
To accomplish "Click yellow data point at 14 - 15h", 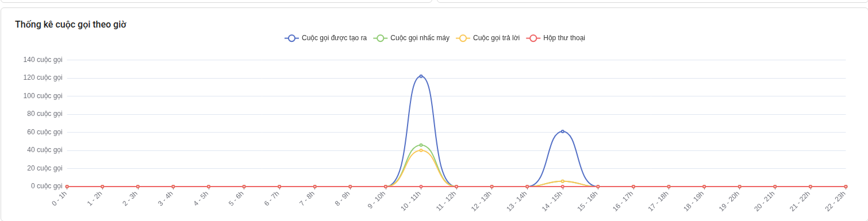I will click(x=563, y=181).
